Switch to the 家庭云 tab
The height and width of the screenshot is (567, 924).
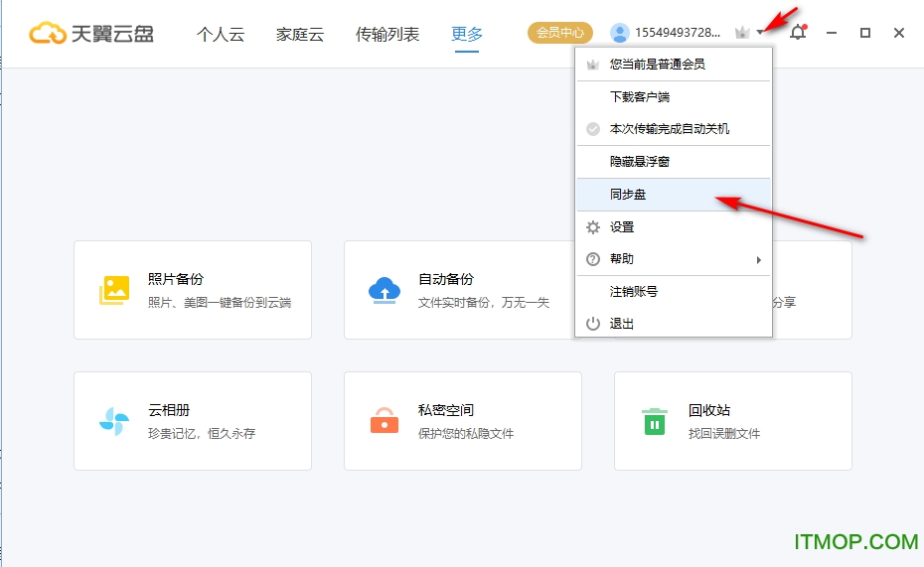(300, 34)
